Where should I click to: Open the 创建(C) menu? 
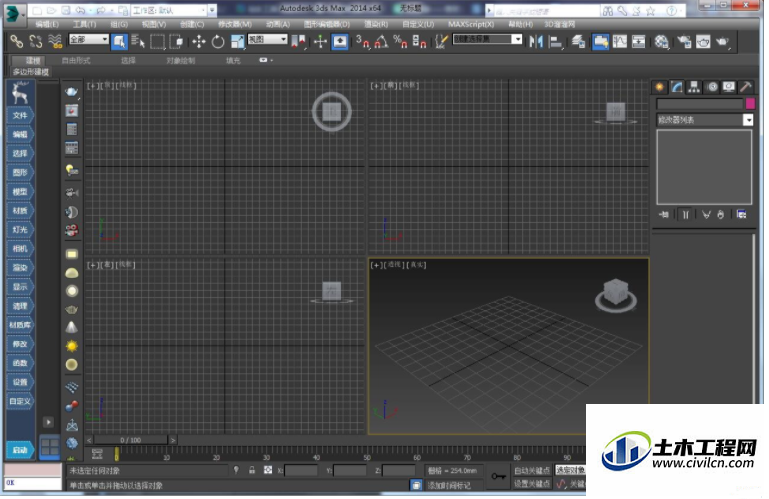192,24
